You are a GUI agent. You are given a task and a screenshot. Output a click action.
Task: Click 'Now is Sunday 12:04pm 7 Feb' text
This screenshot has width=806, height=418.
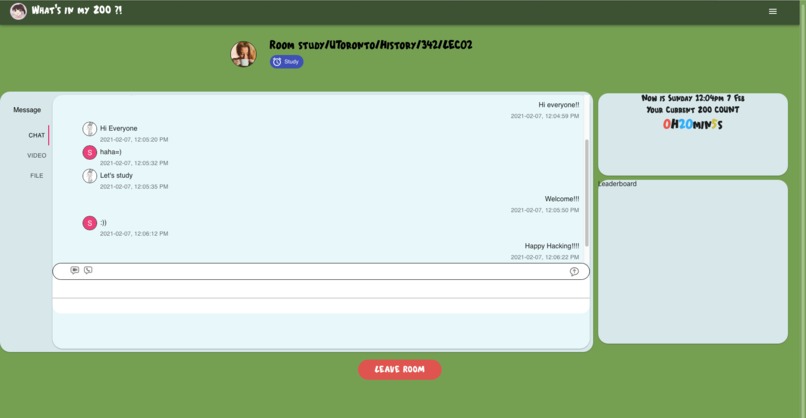click(692, 98)
